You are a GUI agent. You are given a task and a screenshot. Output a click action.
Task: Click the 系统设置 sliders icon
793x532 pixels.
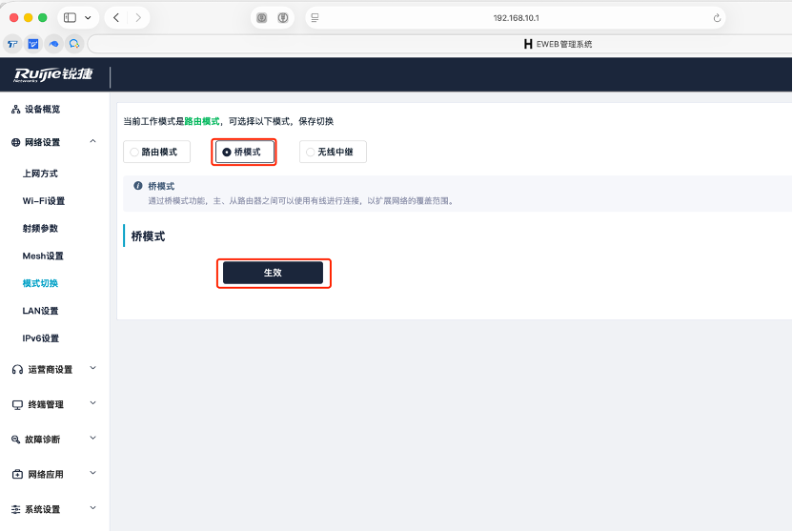coord(15,509)
